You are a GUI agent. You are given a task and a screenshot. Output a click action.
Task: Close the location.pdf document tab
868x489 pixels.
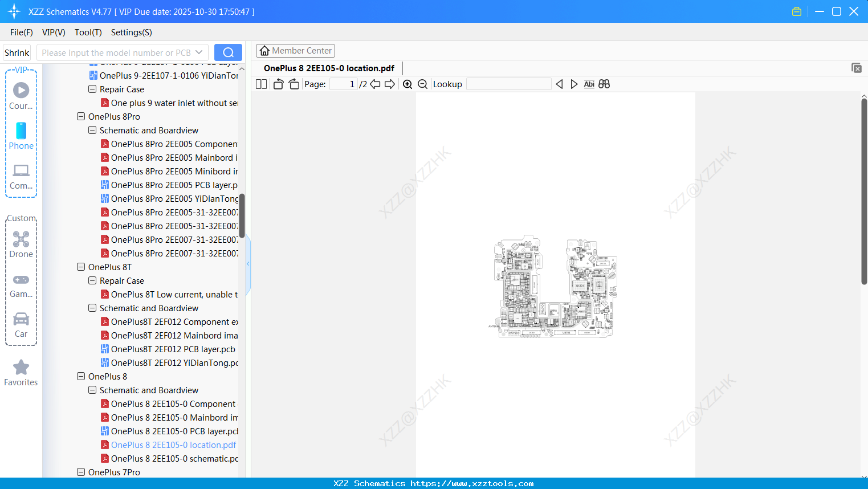coord(857,67)
